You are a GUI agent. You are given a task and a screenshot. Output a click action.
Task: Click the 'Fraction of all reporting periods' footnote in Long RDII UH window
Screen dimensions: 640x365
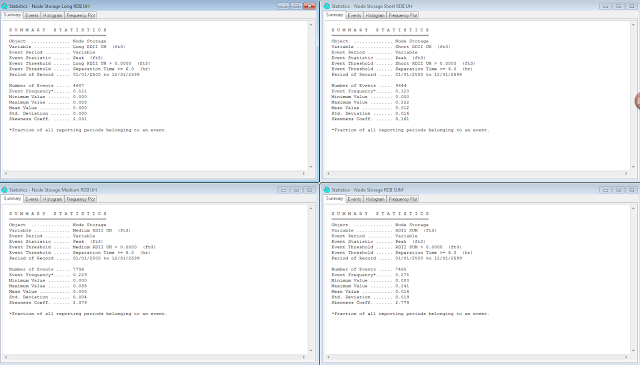point(88,130)
